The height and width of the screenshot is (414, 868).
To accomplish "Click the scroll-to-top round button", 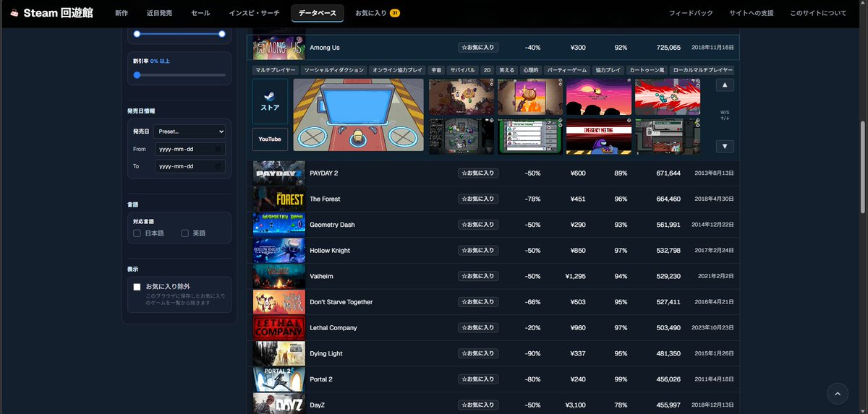I will click(838, 394).
